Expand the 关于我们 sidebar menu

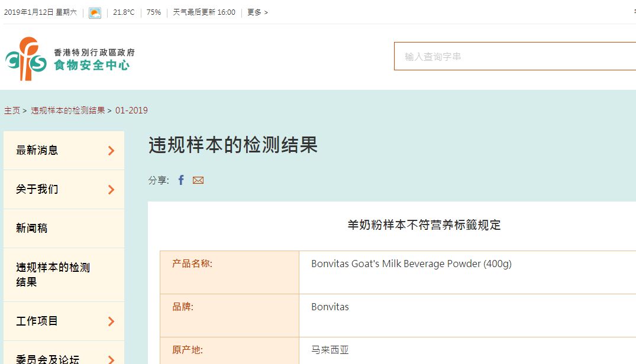111,189
